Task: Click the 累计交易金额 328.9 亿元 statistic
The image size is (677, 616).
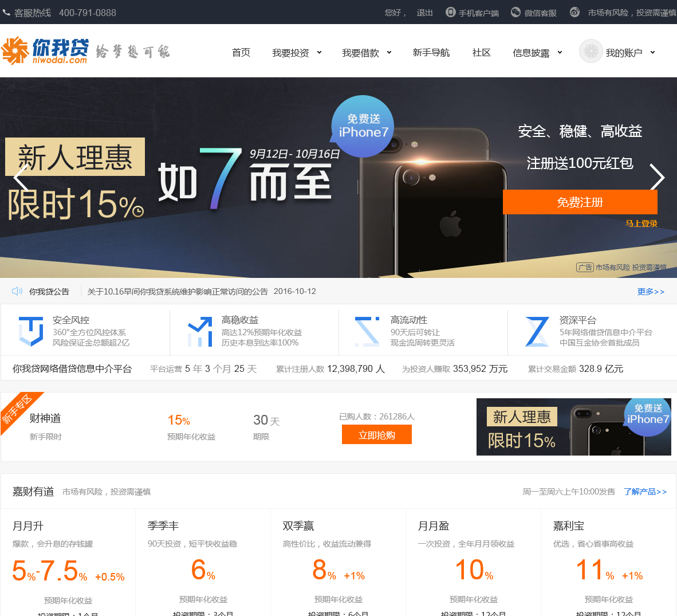Action: tap(576, 369)
